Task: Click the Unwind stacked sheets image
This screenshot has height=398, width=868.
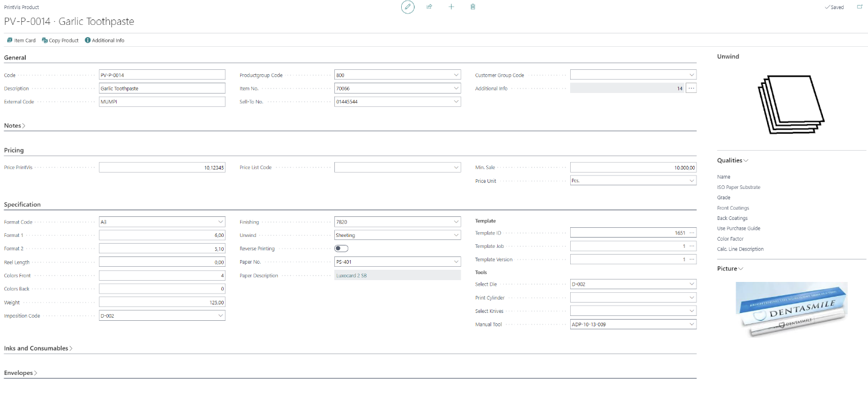Action: [791, 103]
